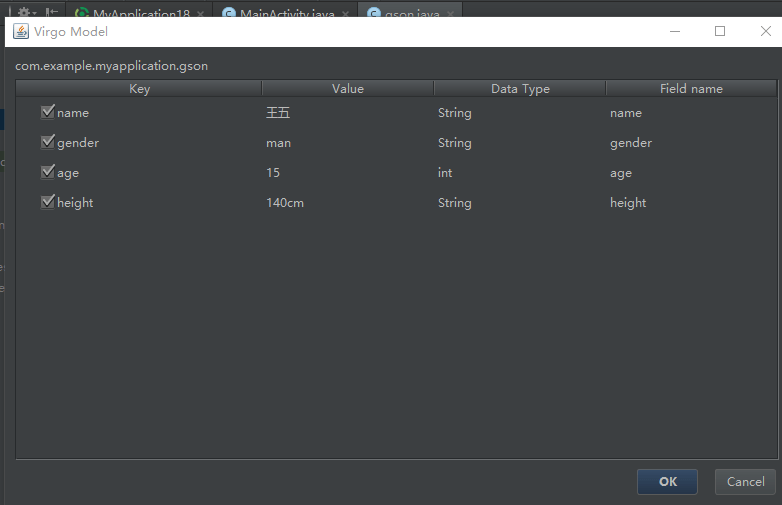782x505 pixels.
Task: Uncheck the height key checkbox
Action: coord(47,202)
